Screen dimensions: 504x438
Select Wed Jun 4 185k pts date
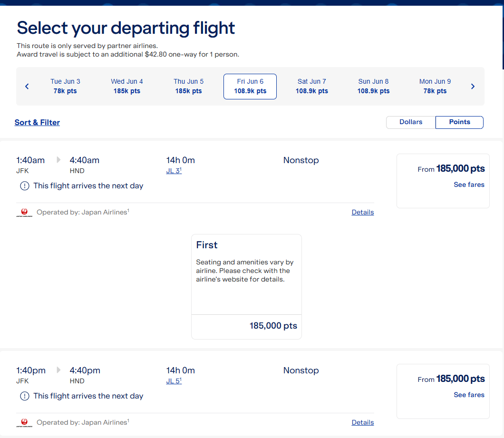126,86
